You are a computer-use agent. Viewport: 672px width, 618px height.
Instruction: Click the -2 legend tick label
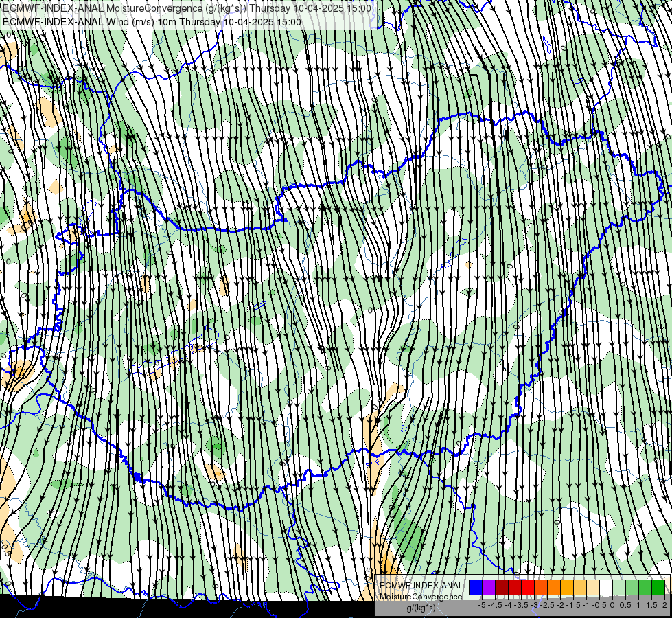[561, 605]
